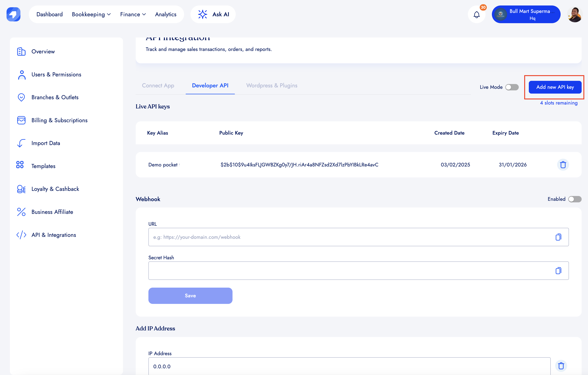Click the Add new API key button
588x375 pixels.
[555, 87]
